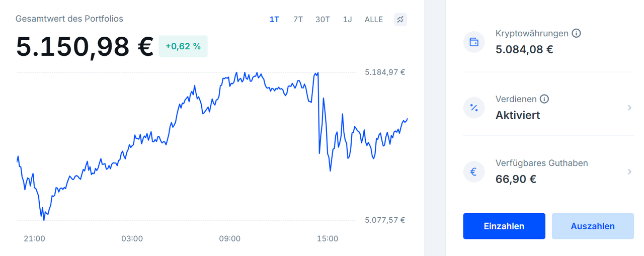Click the 66,90 € available balance

516,179
